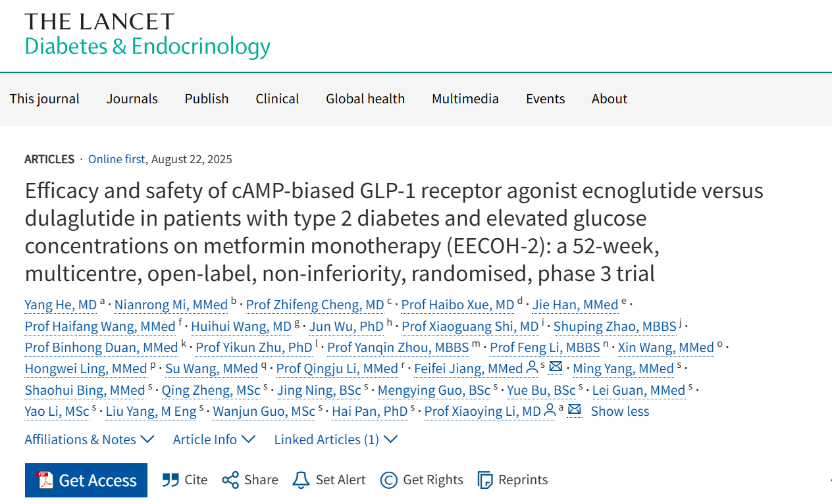
Task: Open the Multimedia menu item
Action: pos(465,99)
